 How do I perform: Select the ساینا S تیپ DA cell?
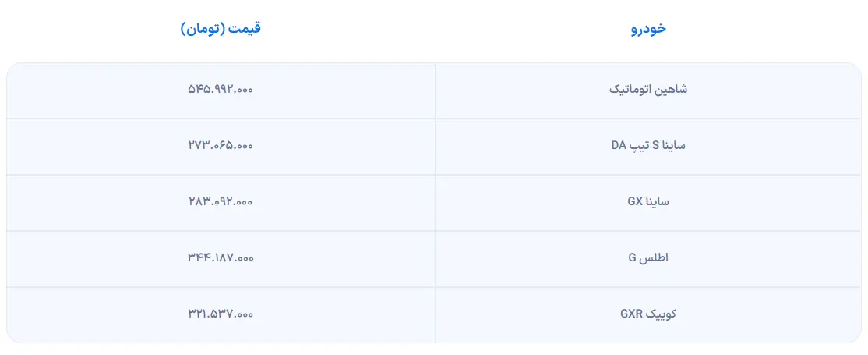coord(648,146)
